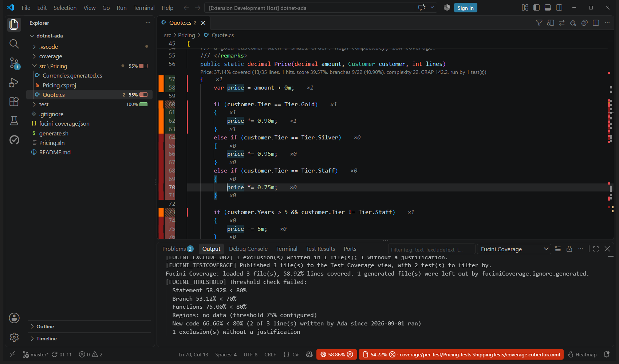The width and height of the screenshot is (619, 364).
Task: Open the Manage gear menu
Action: (x=14, y=337)
